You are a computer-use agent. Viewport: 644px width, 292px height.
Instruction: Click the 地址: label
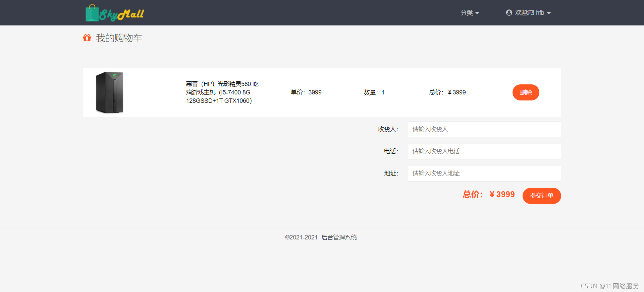391,173
